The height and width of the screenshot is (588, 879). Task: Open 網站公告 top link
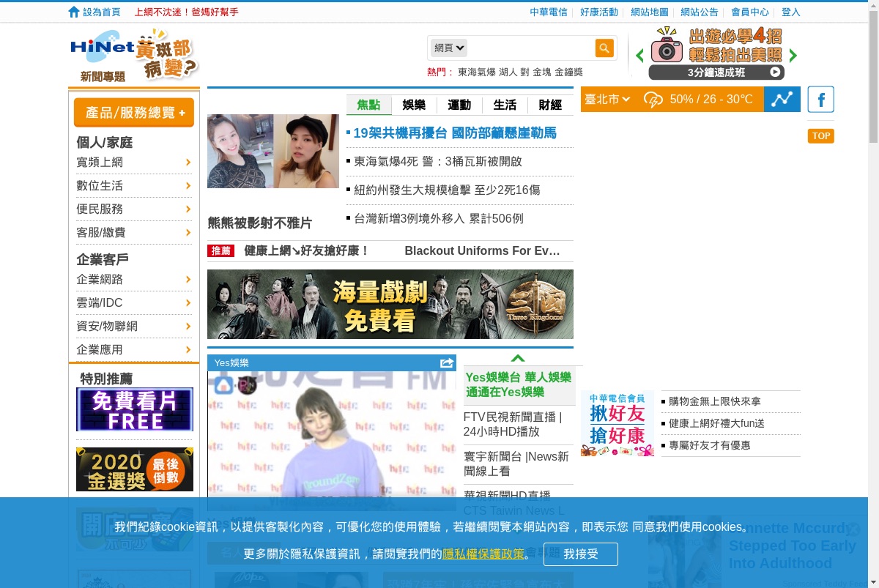point(700,12)
